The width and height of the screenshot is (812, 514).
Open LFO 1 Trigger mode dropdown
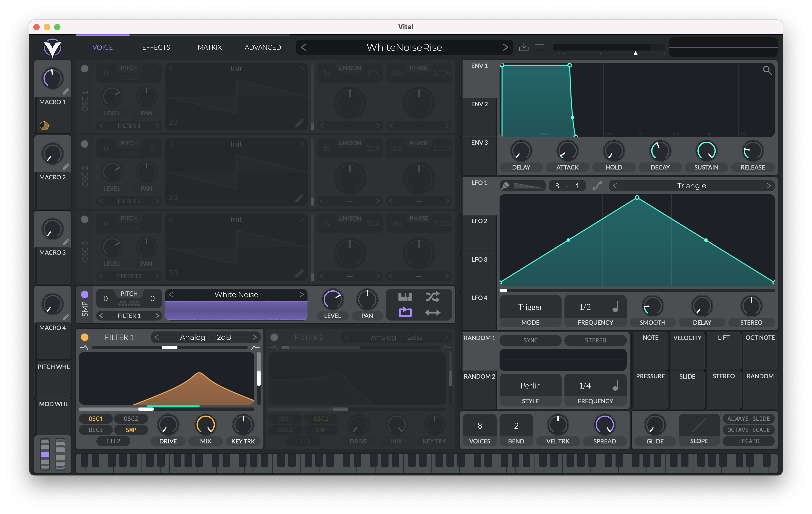click(530, 307)
